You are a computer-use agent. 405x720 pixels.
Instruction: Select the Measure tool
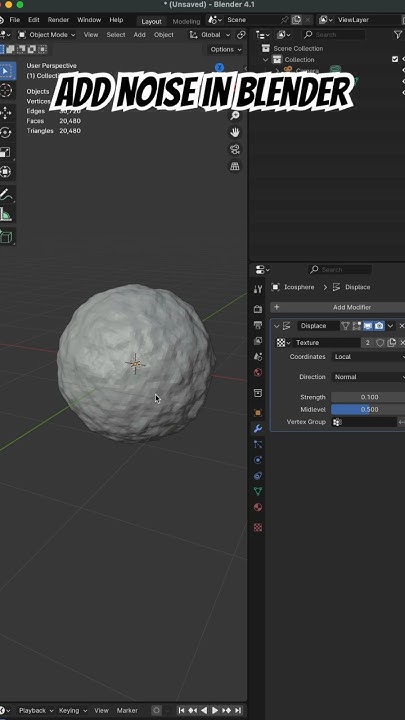click(6, 214)
